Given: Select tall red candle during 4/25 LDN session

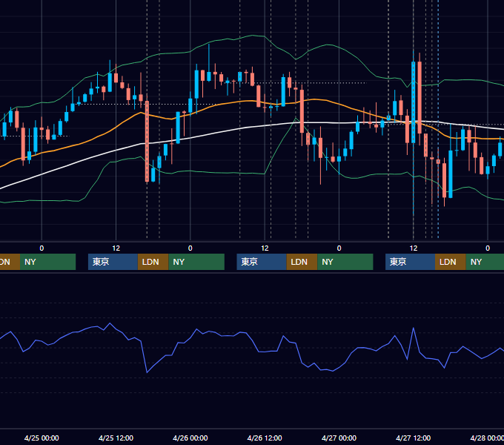Looking at the screenshot, I should point(147,142).
